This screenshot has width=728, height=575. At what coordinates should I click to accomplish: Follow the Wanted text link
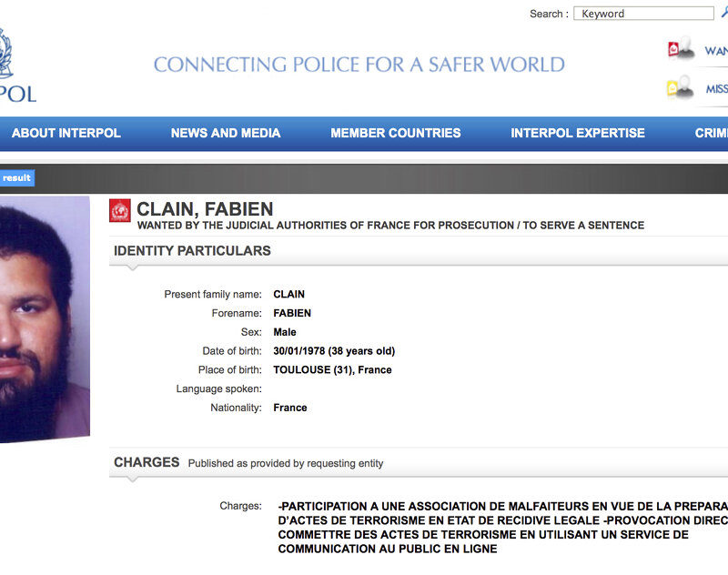pyautogui.click(x=715, y=51)
